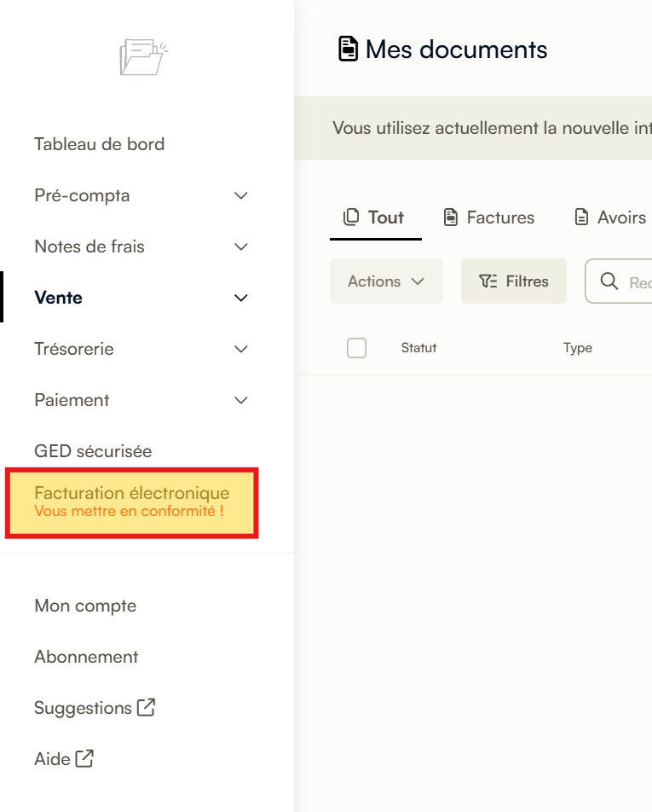Screen dimensions: 652x812
Task: Click the Avoirs tab document icon
Action: 581,217
